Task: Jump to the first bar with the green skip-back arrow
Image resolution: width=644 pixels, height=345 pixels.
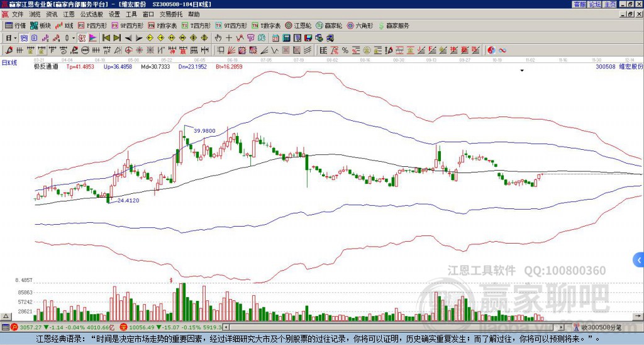Action: pyautogui.click(x=106, y=38)
